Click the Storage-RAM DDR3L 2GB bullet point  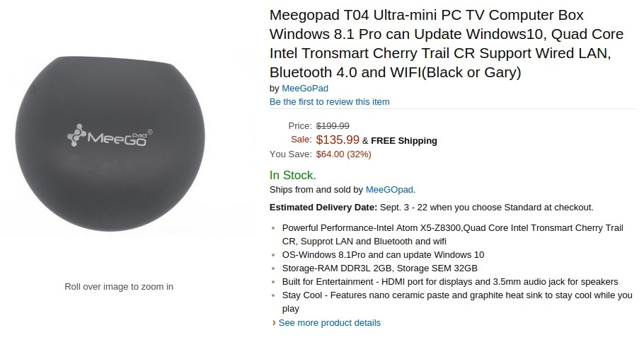[379, 268]
